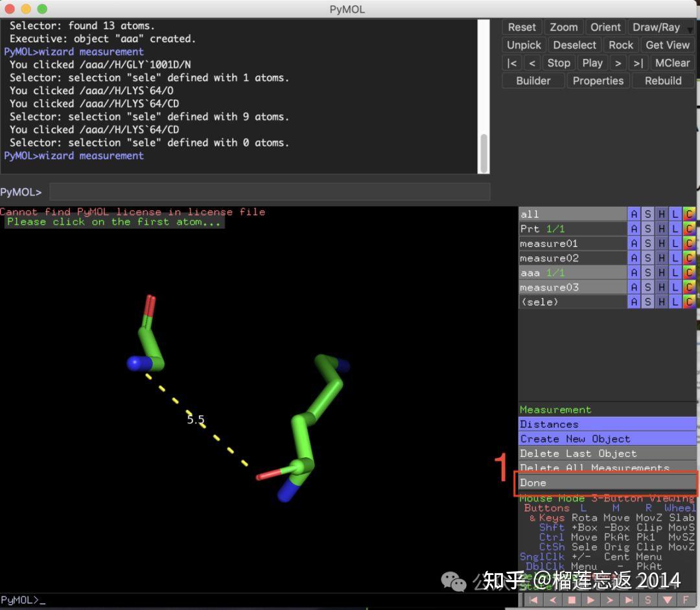Click the F icon at the bottom right corner

pos(686,600)
